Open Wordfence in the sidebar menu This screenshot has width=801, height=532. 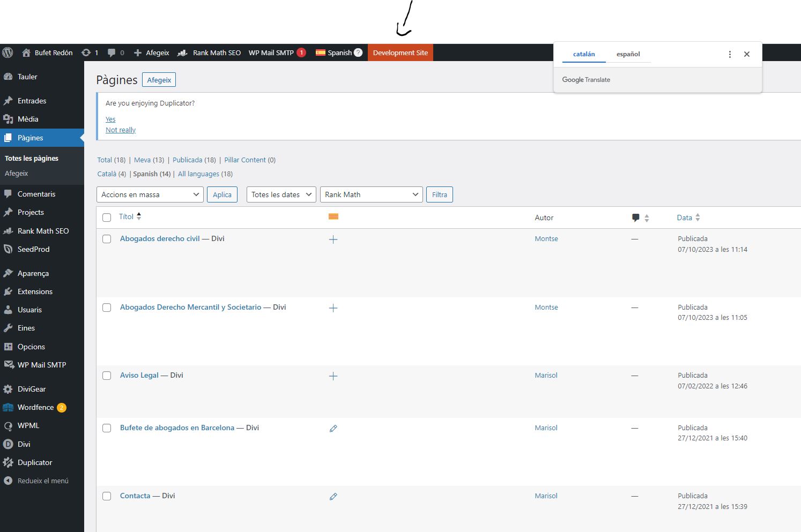pyautogui.click(x=36, y=407)
